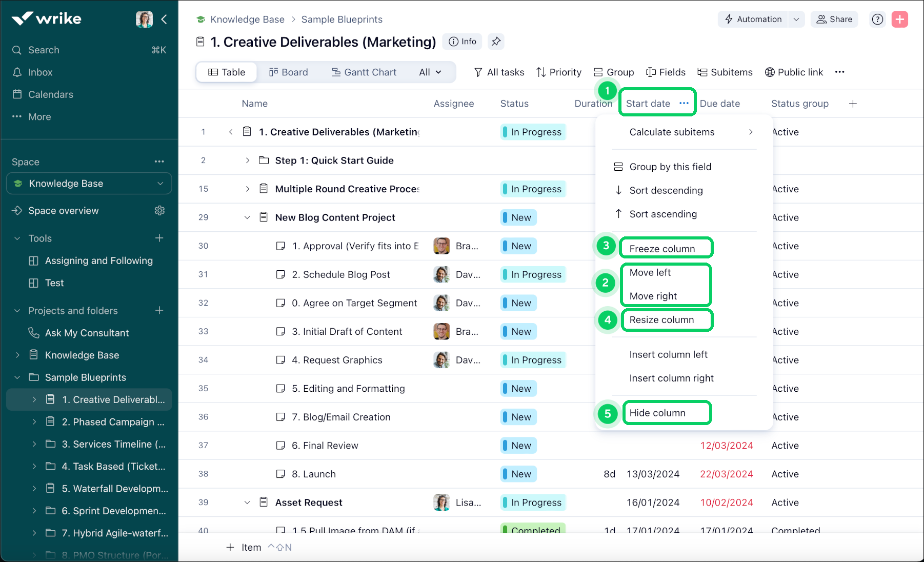Viewport: 924px width, 562px height.
Task: Open the help question mark icon
Action: click(x=877, y=19)
